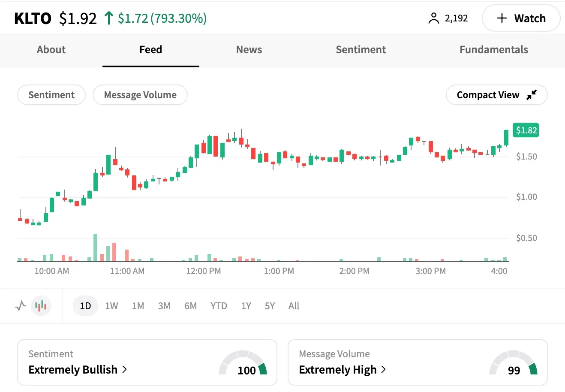Click the $1.82 current price tag
The height and width of the screenshot is (392, 565).
(x=526, y=130)
